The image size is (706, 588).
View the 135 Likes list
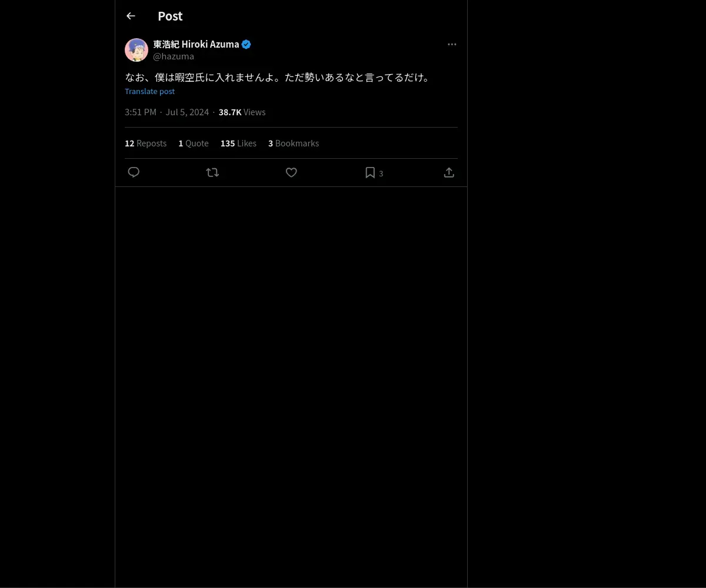238,143
